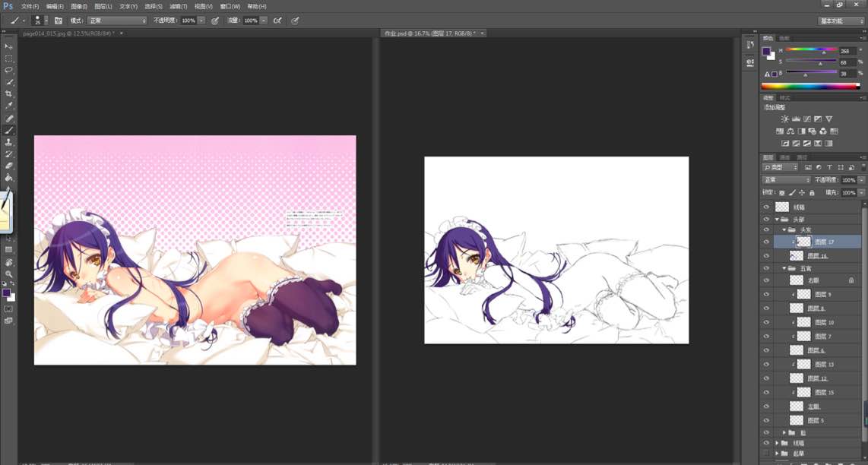Open the layer filter type dropdown
The width and height of the screenshot is (868, 465).
(x=780, y=167)
